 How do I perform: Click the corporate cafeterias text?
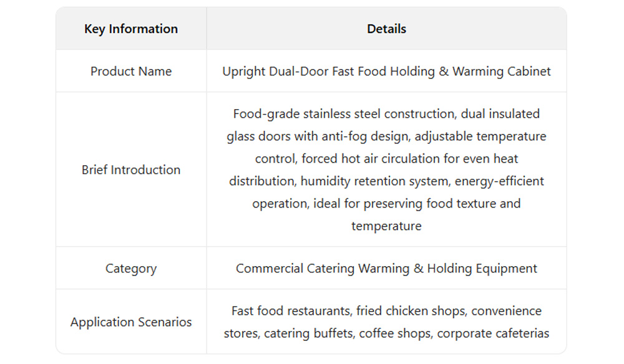pos(493,333)
